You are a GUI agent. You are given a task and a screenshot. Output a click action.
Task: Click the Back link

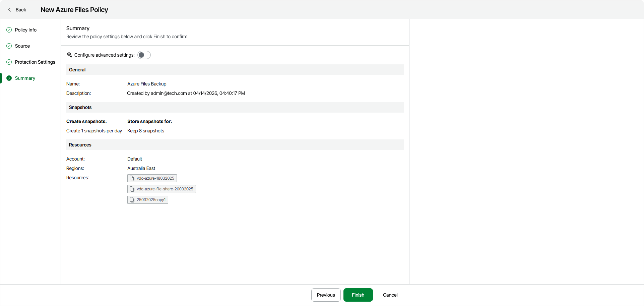(21, 10)
